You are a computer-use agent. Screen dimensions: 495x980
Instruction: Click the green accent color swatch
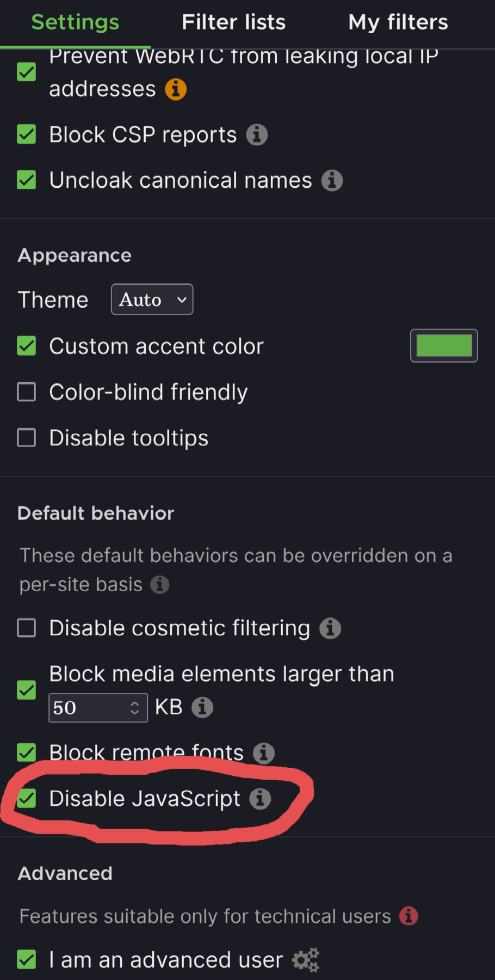[x=444, y=346]
